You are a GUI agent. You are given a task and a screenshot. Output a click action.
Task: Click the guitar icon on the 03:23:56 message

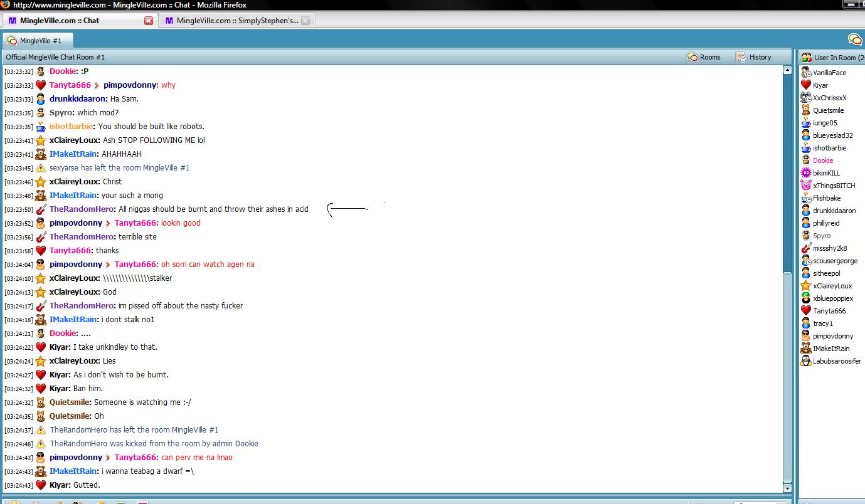click(41, 237)
